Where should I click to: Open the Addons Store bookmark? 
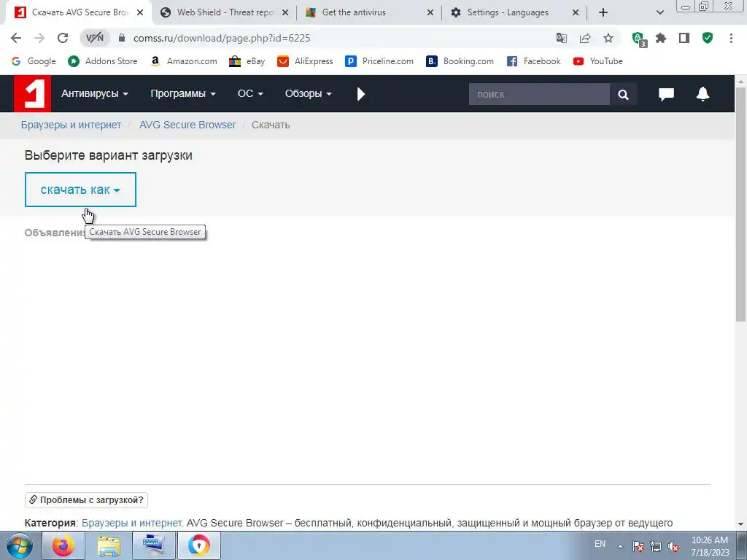point(102,61)
